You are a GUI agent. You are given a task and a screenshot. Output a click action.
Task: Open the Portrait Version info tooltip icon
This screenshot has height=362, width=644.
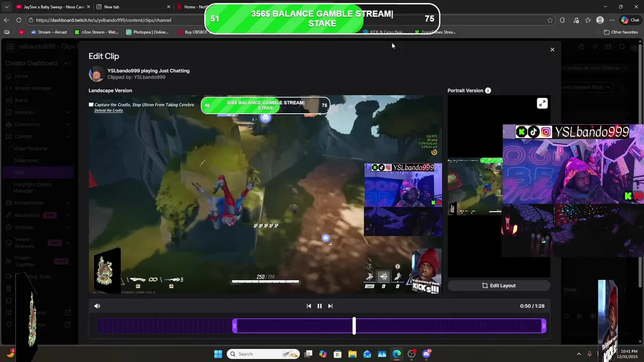click(x=488, y=90)
